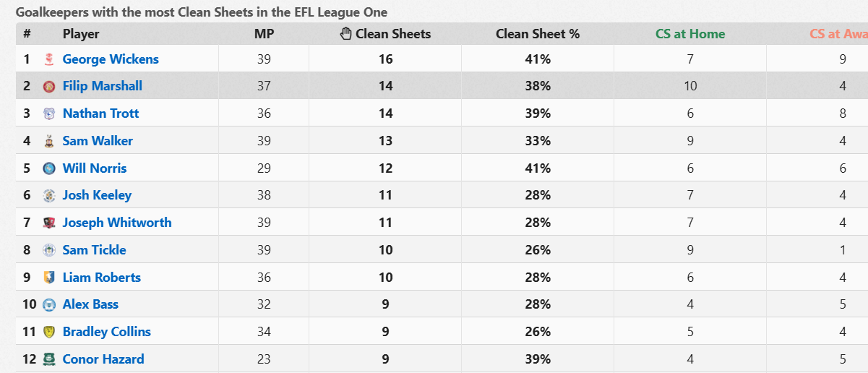This screenshot has width=868, height=373.
Task: Click the club badge next to Joseph Whitworth
Action: [49, 223]
